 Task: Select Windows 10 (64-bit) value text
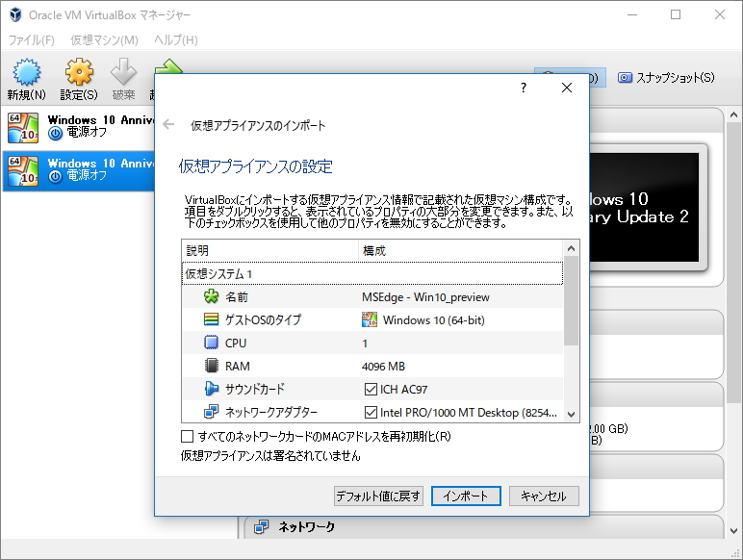[x=433, y=319]
